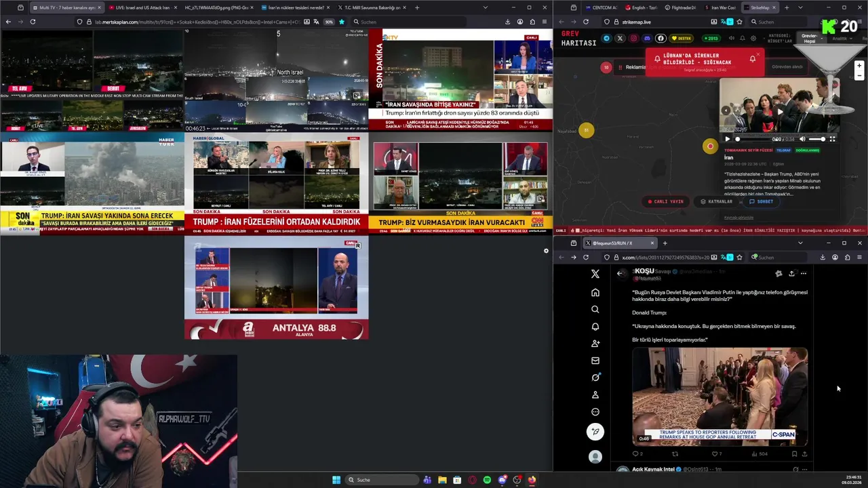Open X Profile icon in sidebar

click(595, 394)
